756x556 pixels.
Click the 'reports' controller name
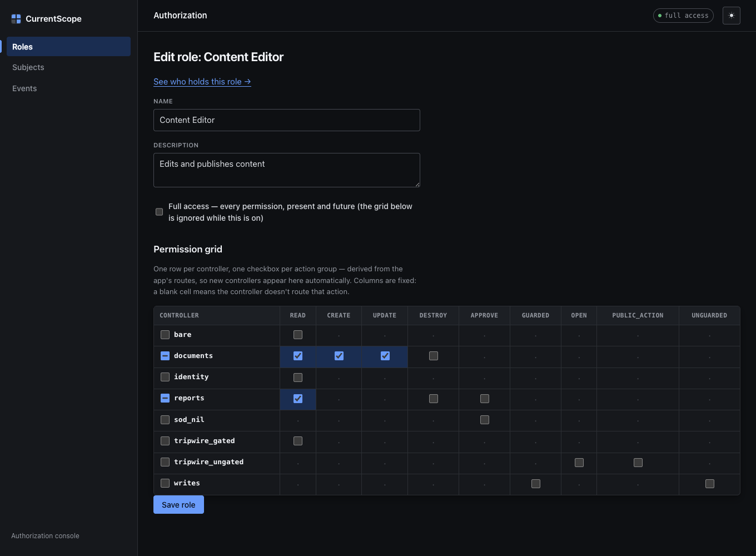[189, 398]
